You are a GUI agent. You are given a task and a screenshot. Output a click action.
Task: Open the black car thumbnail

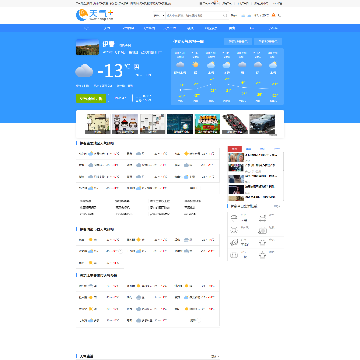click(262, 124)
